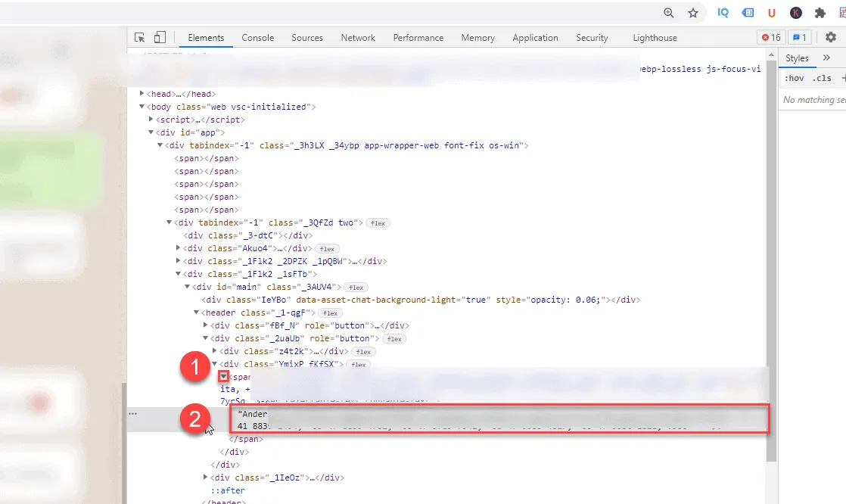Screen dimensions: 846x504
Task: Bookmark this page with the star icon
Action: [693, 13]
